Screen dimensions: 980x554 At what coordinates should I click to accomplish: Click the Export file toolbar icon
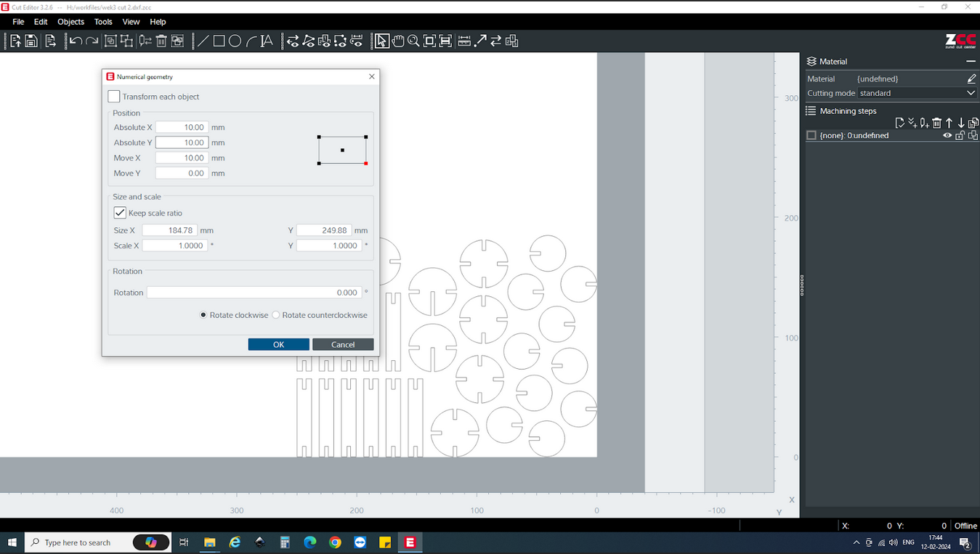pyautogui.click(x=50, y=41)
